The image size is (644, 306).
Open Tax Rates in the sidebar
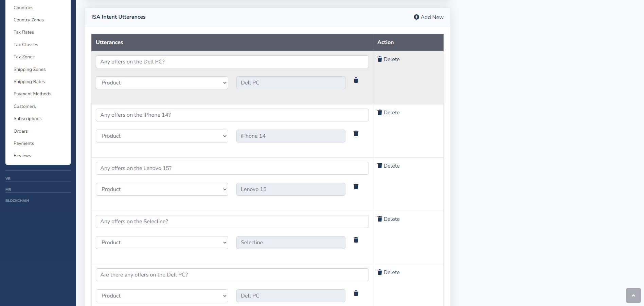(x=24, y=32)
